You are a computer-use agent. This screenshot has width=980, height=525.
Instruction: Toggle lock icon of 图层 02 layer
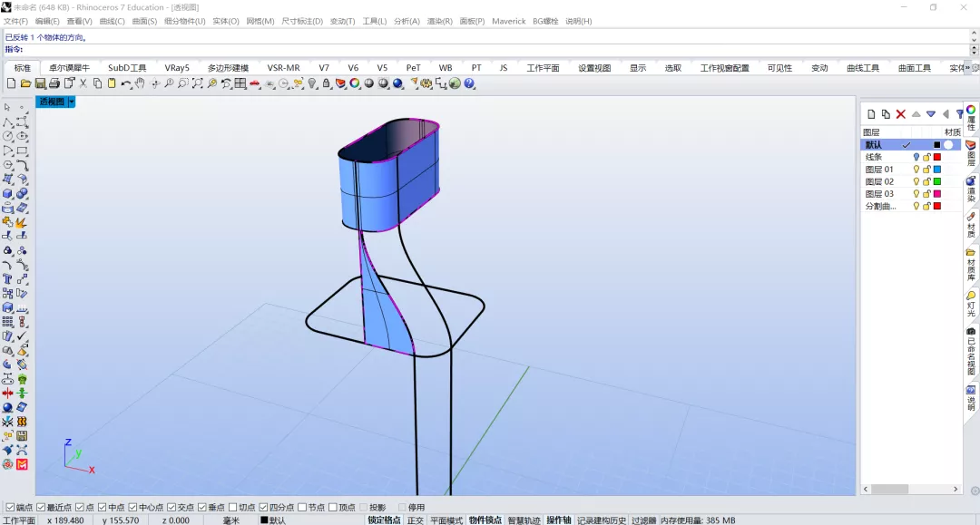click(x=926, y=181)
